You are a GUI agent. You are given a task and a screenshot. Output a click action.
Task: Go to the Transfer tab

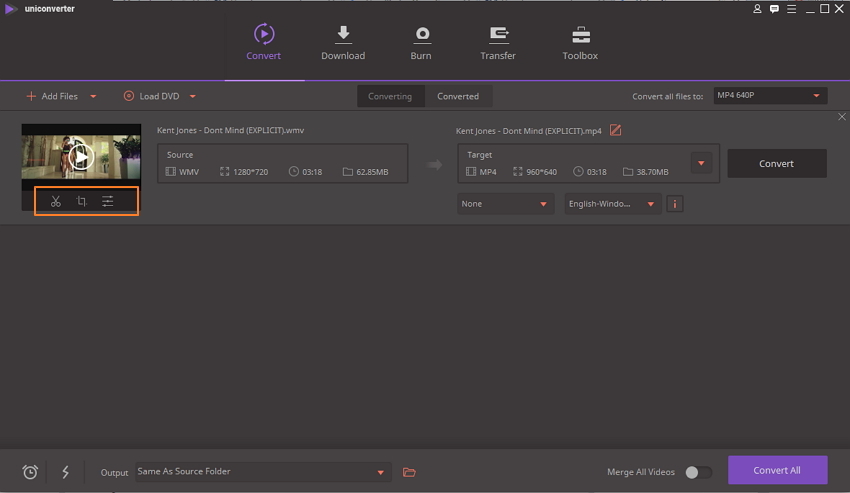click(498, 42)
